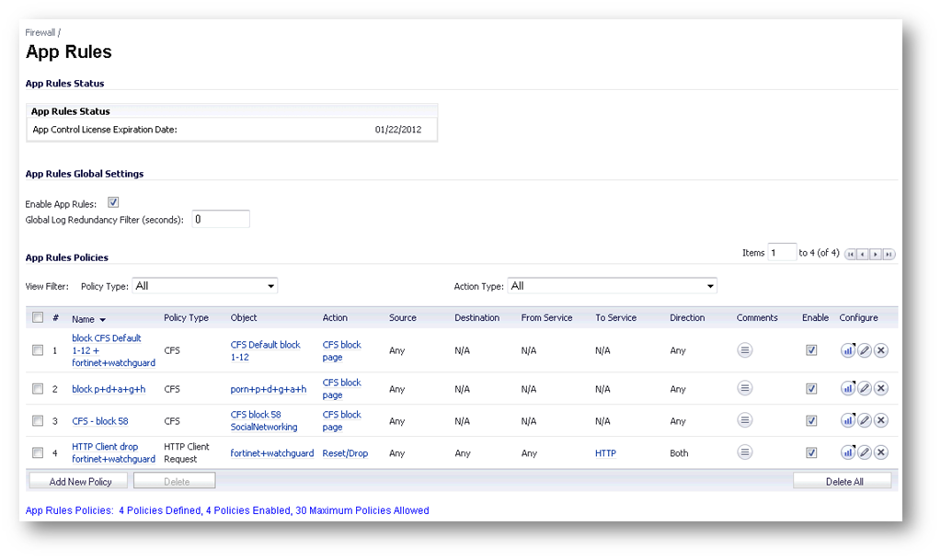The width and height of the screenshot is (941, 560).
Task: Expand the Action Type filter dropdown
Action: [x=612, y=286]
